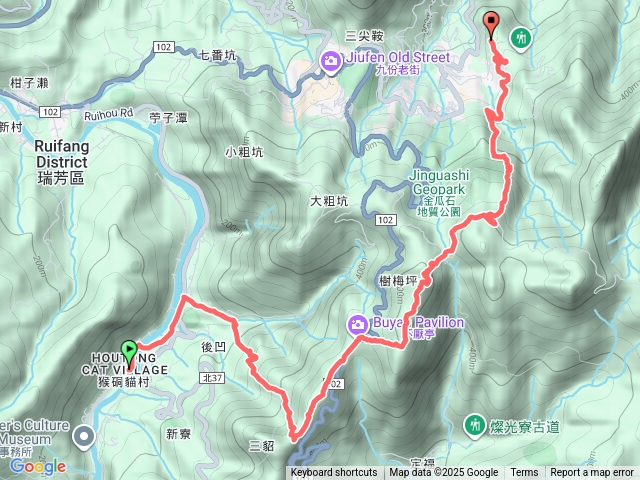Click Report a map error link
The width and height of the screenshot is (640, 480).
591,473
